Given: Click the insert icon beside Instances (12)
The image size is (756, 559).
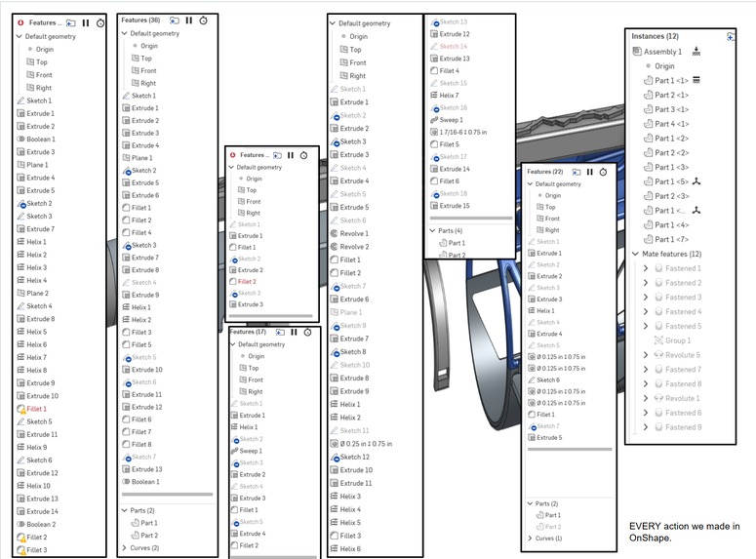Looking at the screenshot, I should pyautogui.click(x=731, y=36).
